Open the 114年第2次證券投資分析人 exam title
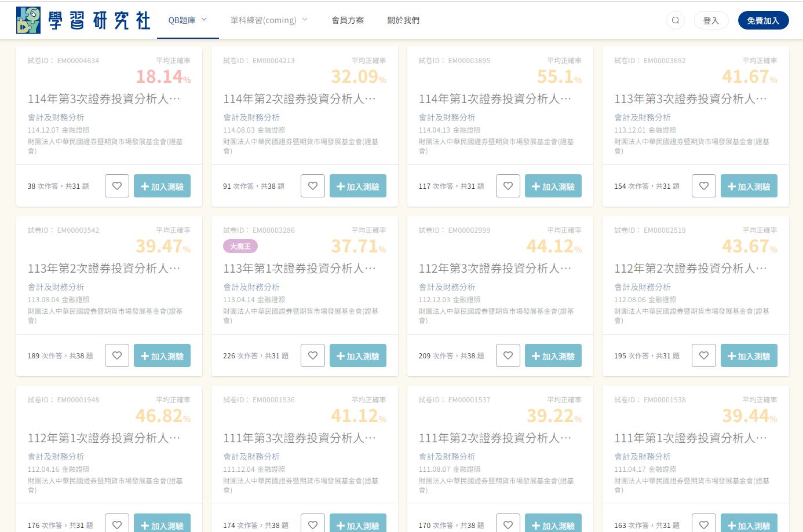803x532 pixels. pyautogui.click(x=300, y=99)
